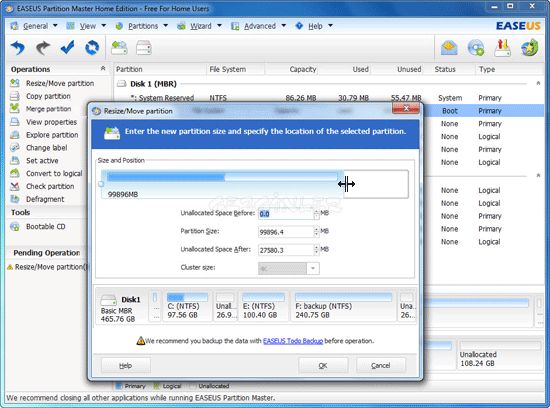This screenshot has width=550, height=408.
Task: Click the Undo arrow in the toolbar
Action: click(x=18, y=48)
